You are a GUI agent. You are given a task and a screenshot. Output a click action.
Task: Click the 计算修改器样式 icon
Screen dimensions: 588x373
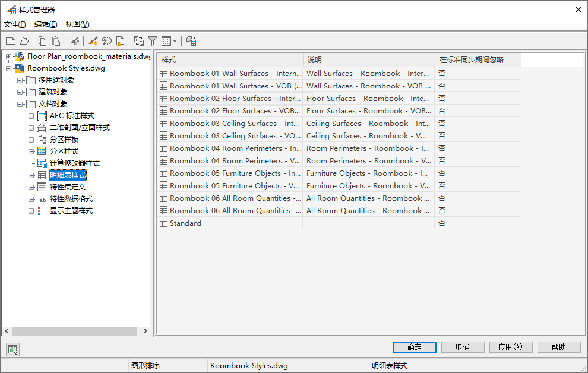42,163
